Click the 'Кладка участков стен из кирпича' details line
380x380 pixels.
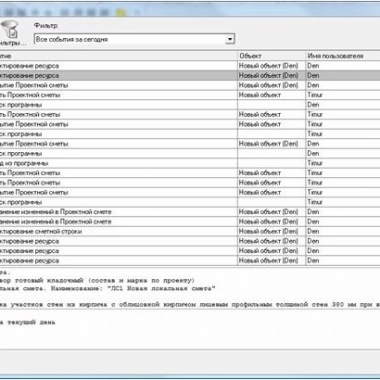pyautogui.click(x=190, y=305)
